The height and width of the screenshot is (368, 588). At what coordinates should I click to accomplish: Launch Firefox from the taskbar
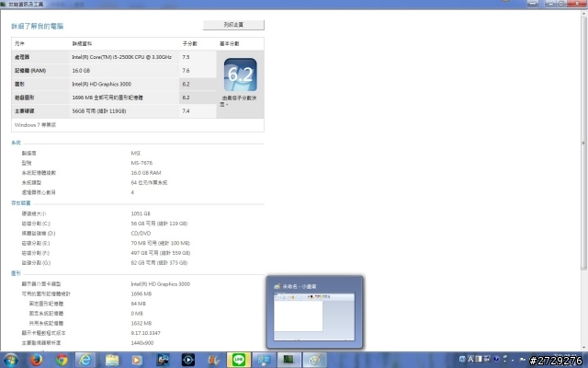(37, 360)
